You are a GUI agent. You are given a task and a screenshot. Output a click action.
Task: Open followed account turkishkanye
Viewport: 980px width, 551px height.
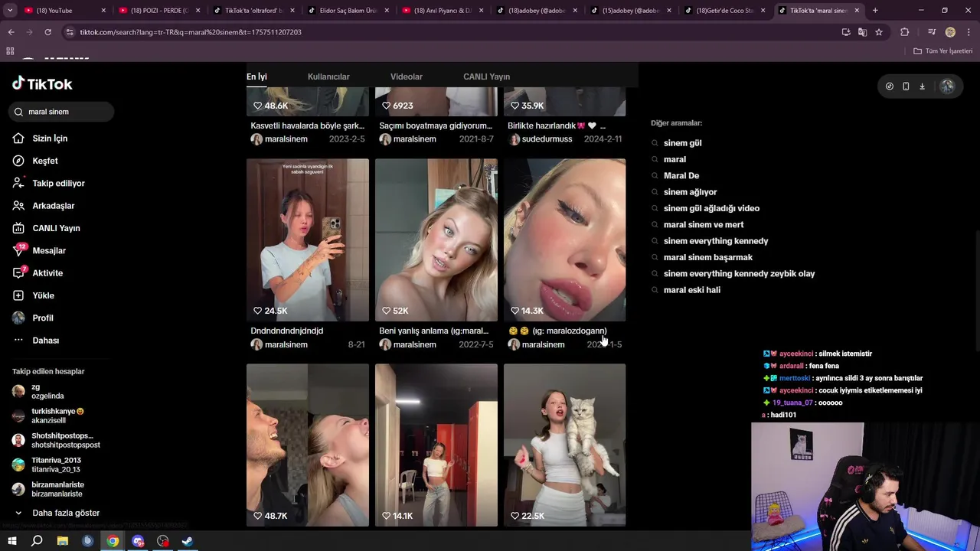point(54,416)
